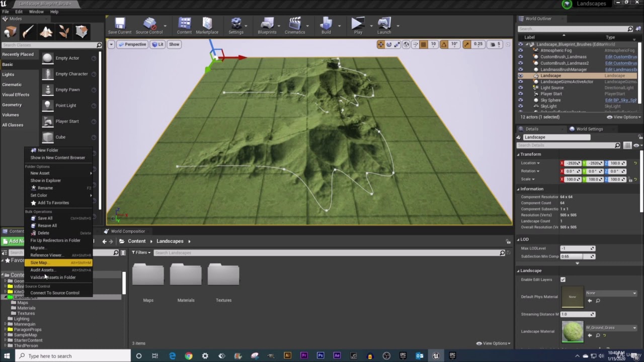
Task: Select the rotate gizmo tool in viewport
Action: click(x=389, y=44)
